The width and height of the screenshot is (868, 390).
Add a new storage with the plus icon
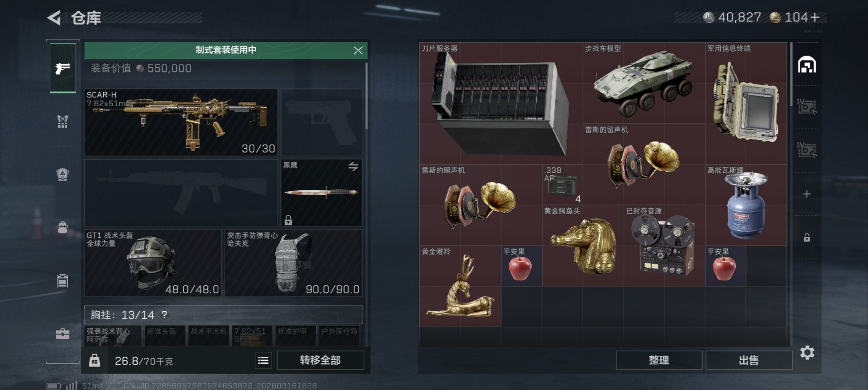coord(807,194)
